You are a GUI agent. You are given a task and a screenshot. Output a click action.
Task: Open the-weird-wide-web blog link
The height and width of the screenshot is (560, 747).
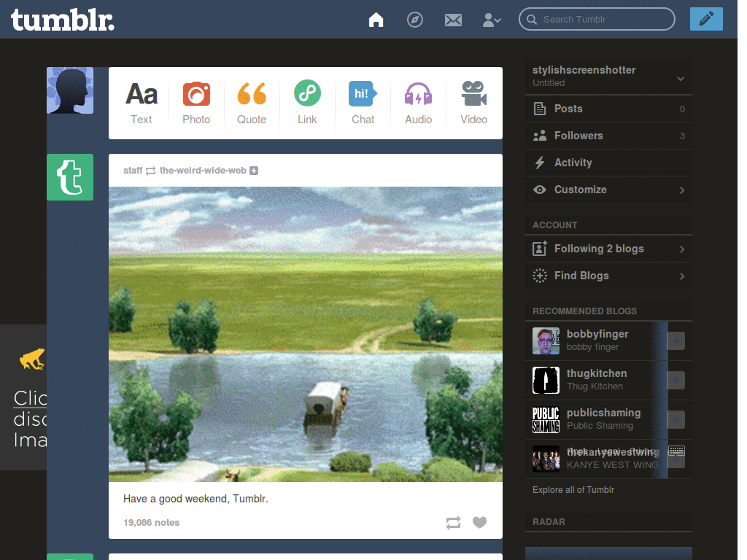tap(203, 171)
